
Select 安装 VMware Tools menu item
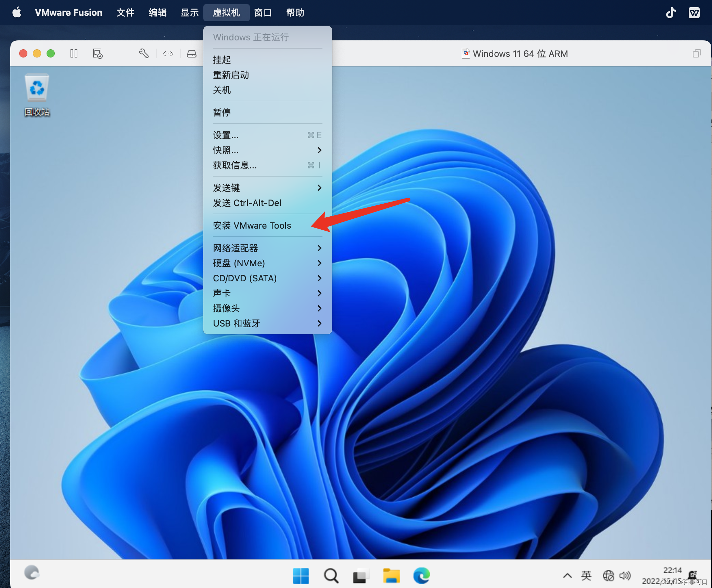[252, 226]
